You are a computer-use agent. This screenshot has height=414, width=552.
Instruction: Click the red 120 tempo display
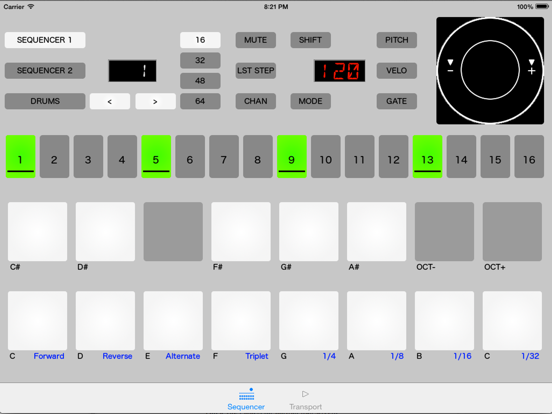point(340,71)
